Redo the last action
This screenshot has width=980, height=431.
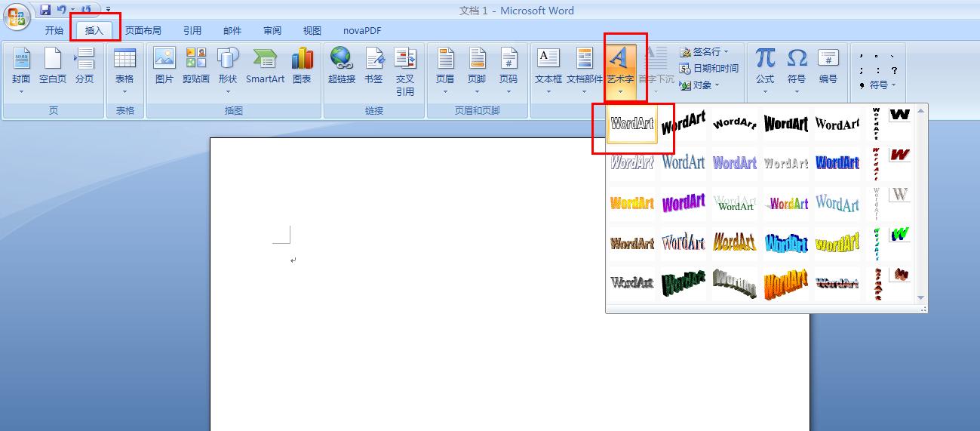(x=86, y=10)
